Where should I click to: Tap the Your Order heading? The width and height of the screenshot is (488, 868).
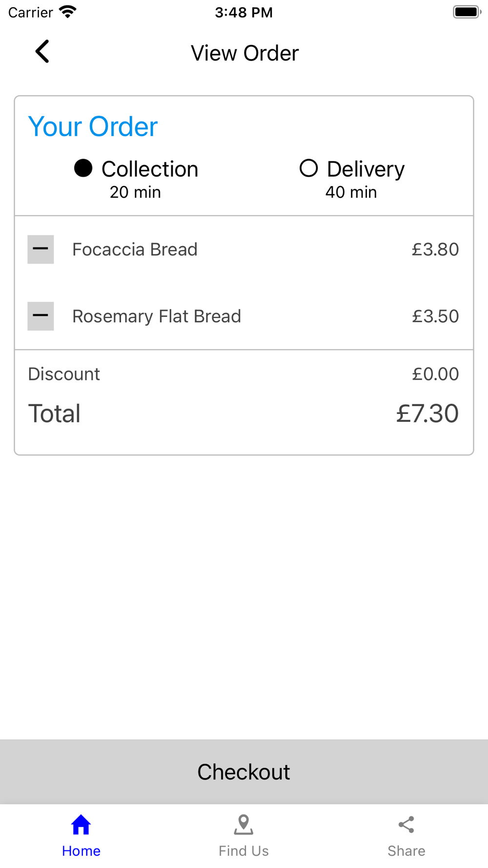coord(93,127)
